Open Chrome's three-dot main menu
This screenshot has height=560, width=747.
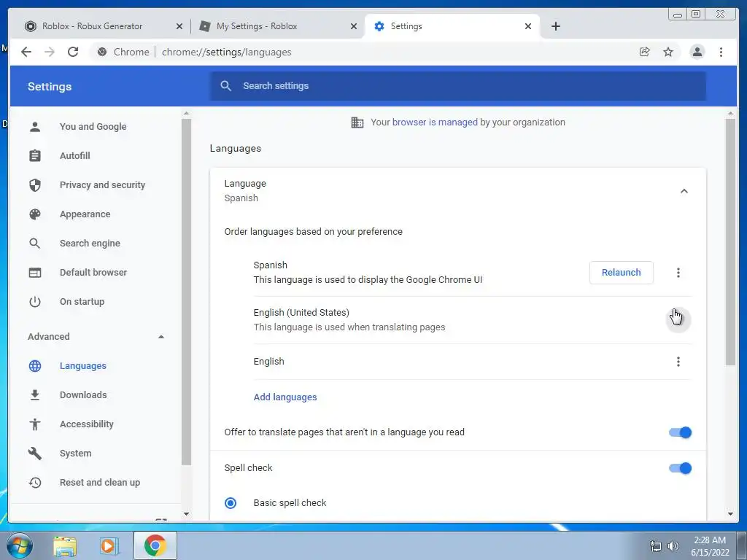click(721, 52)
